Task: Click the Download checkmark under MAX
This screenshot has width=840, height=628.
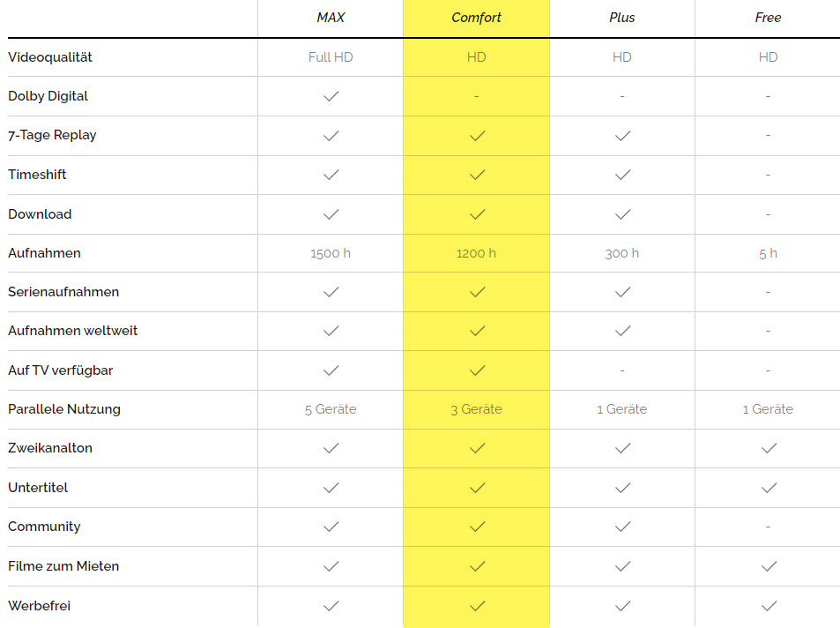Action: tap(331, 214)
